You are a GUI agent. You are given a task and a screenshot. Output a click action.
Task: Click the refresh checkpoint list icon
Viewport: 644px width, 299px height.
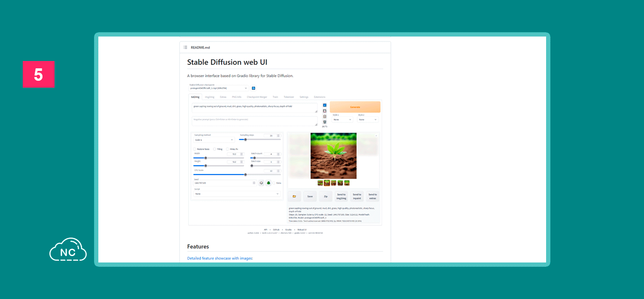(253, 88)
